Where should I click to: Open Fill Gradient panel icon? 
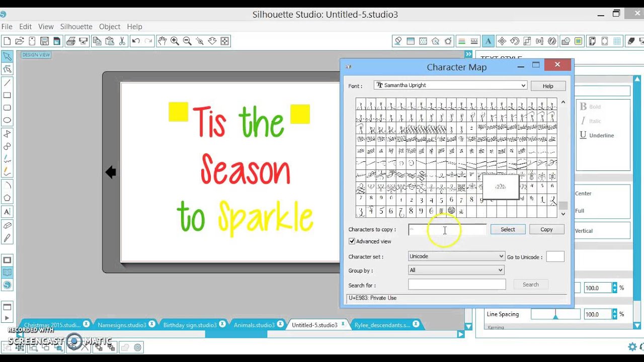(x=411, y=41)
